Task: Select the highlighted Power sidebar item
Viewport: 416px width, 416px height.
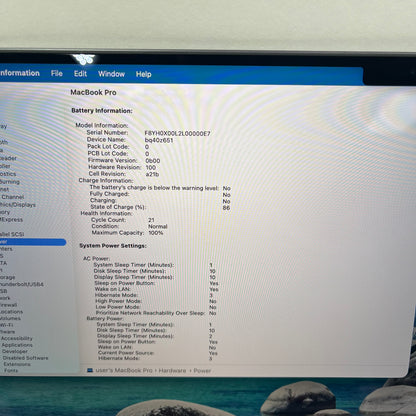Action: pyautogui.click(x=33, y=242)
